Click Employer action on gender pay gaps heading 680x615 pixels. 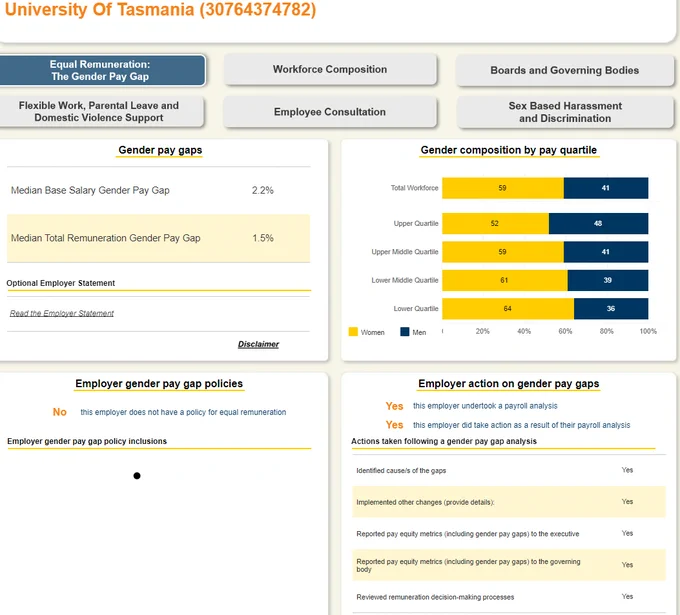509,383
